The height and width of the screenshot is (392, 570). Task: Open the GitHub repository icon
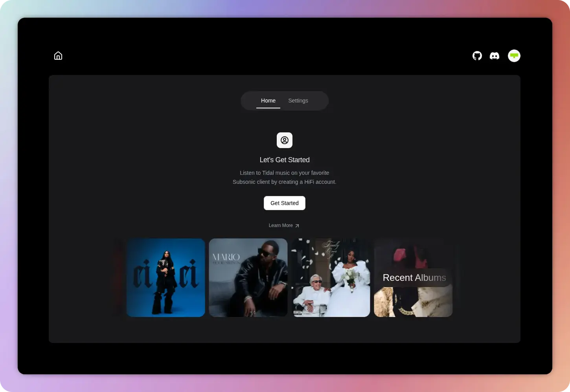click(x=477, y=55)
